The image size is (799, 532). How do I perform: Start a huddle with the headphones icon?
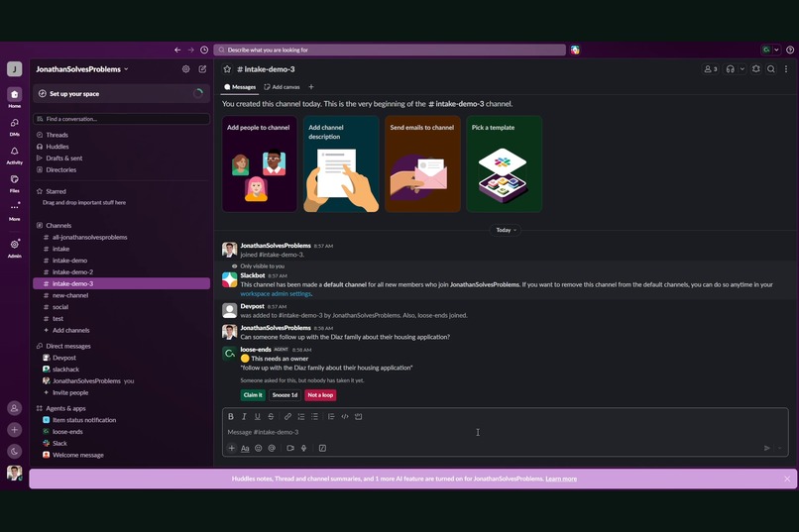(731, 69)
